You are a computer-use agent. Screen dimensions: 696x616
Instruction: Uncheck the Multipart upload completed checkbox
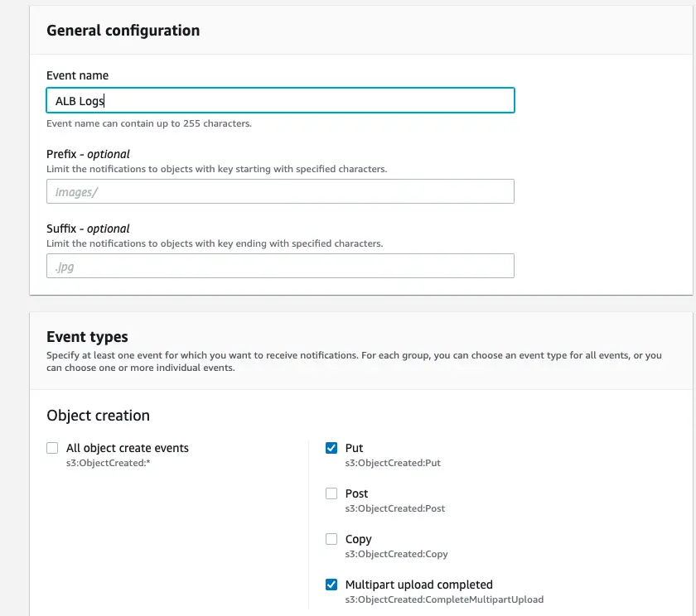coord(331,585)
